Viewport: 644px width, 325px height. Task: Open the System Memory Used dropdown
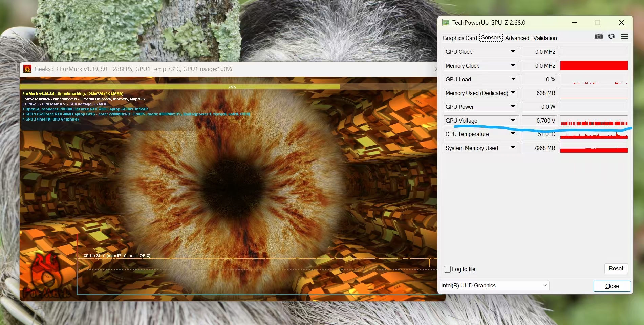point(513,148)
